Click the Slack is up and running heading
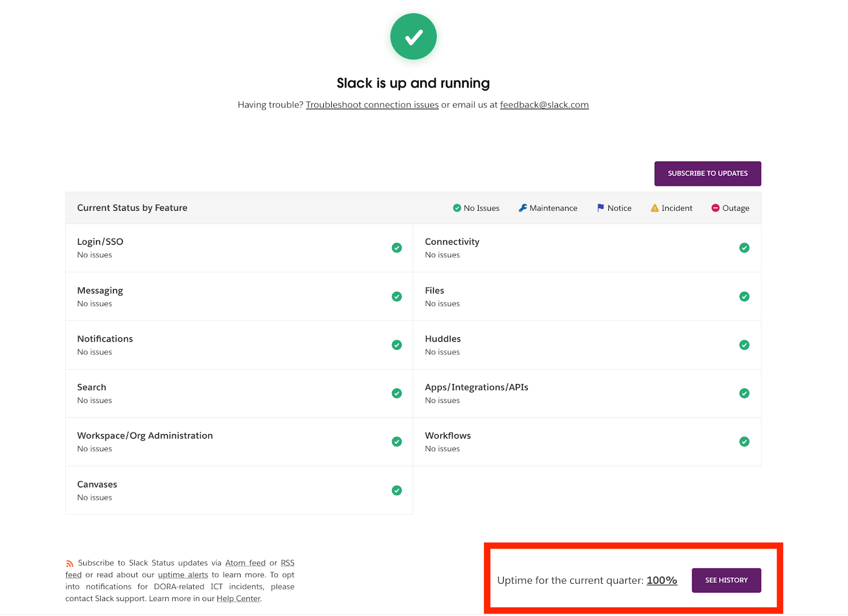 pos(413,83)
